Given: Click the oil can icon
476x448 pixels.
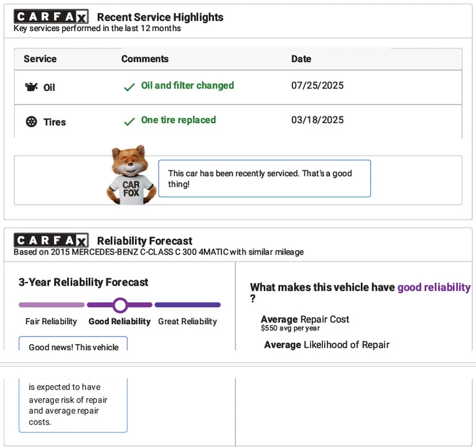Looking at the screenshot, I should [x=31, y=87].
